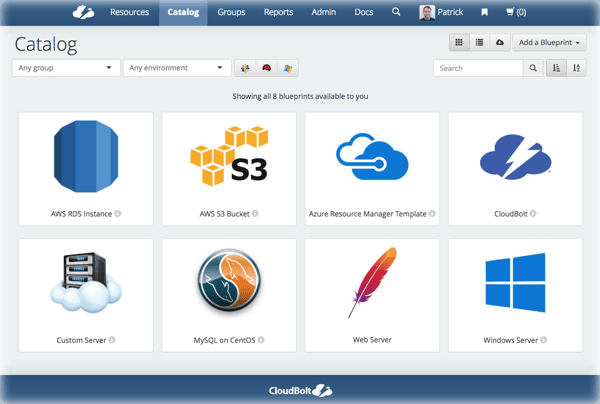Switch to grid view
This screenshot has width=600, height=404.
(x=459, y=42)
